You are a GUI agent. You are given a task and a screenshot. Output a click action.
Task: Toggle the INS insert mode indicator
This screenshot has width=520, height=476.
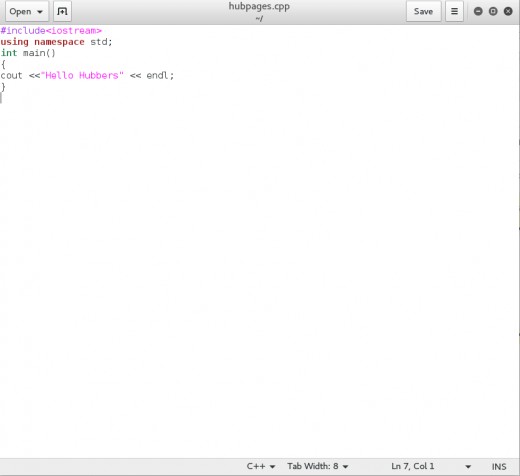tap(499, 467)
